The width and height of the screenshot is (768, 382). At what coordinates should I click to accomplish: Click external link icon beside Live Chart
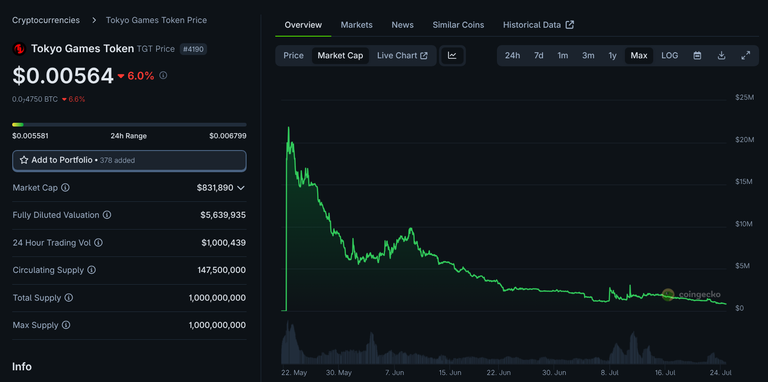(x=424, y=55)
